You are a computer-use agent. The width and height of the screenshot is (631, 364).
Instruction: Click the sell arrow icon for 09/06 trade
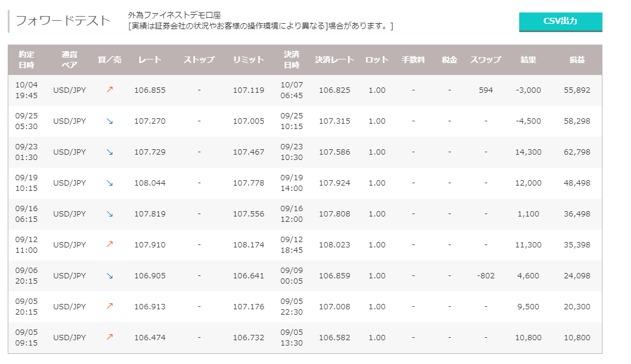point(109,276)
